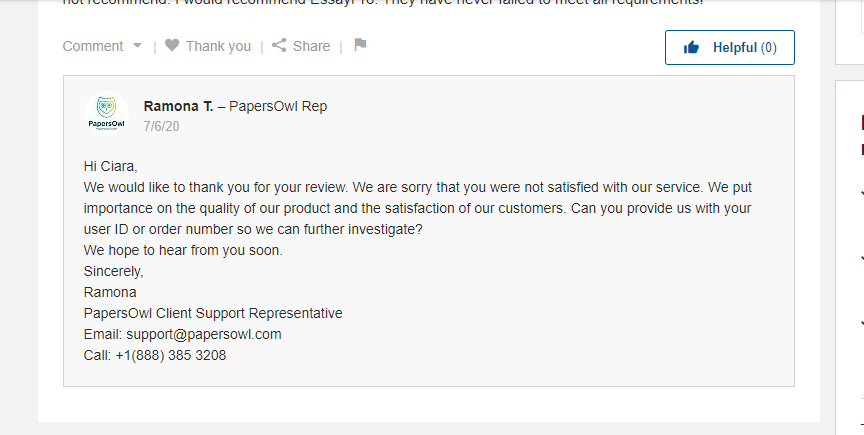Click the thumbs-up icon in Helpful button

691,47
